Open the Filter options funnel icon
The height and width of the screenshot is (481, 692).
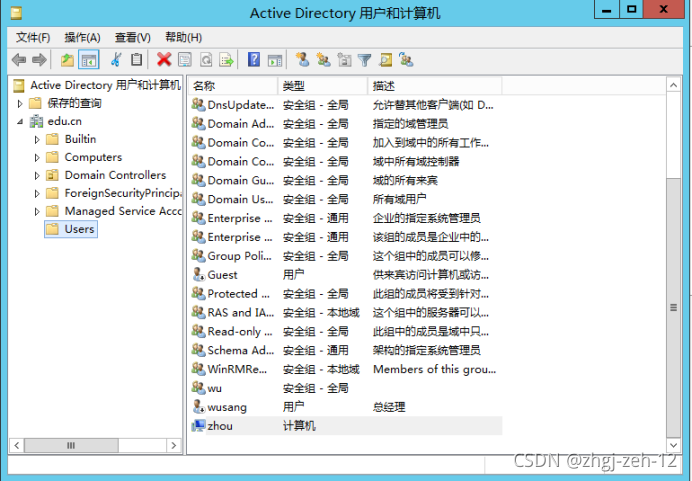[365, 60]
